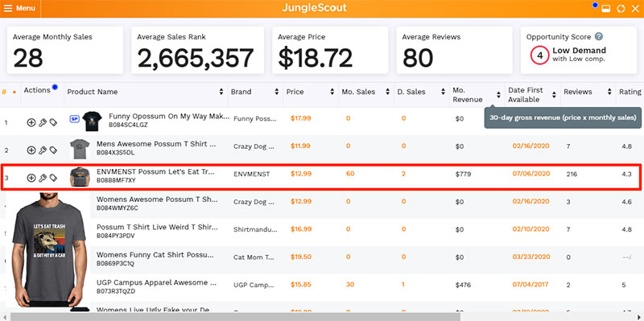Click the Mens Awesome Possum shirt thumbnail
This screenshot has width=644, height=321.
pyautogui.click(x=80, y=149)
